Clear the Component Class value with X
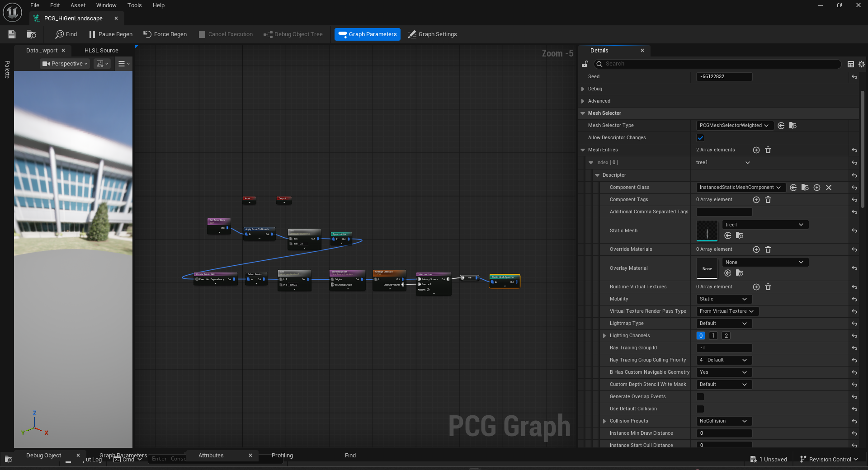This screenshot has width=868, height=470. tap(829, 188)
